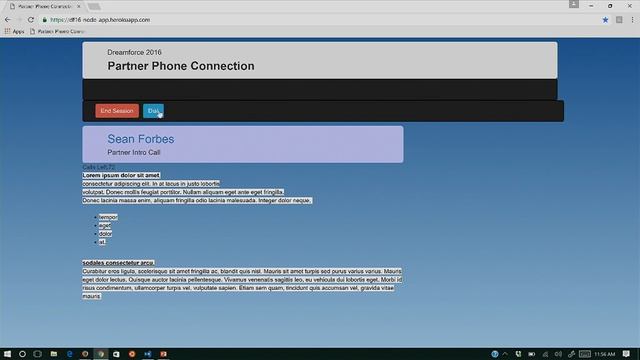Click the 'Dreamforce 2016' header text
This screenshot has width=640, height=360.
(134, 52)
